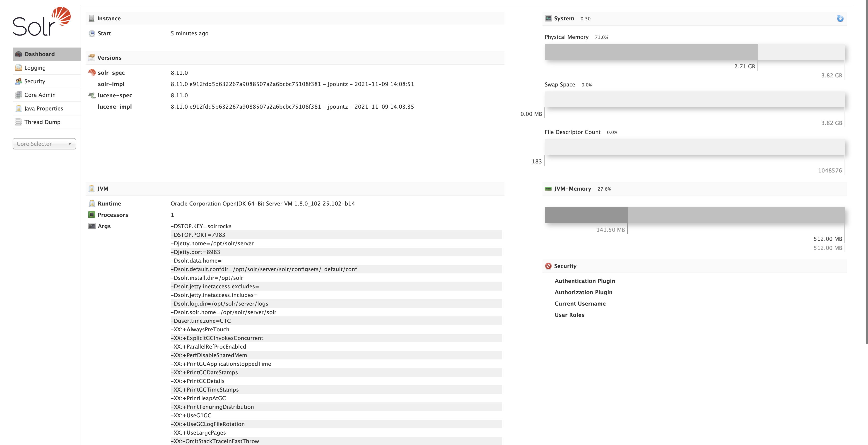This screenshot has height=445, width=868.
Task: Click the System load value 0.30
Action: [x=585, y=19]
